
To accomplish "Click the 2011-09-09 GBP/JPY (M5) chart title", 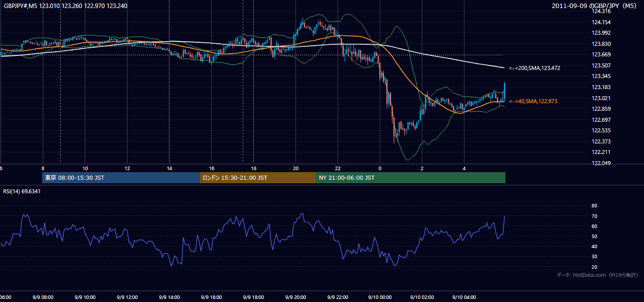I will click(595, 6).
